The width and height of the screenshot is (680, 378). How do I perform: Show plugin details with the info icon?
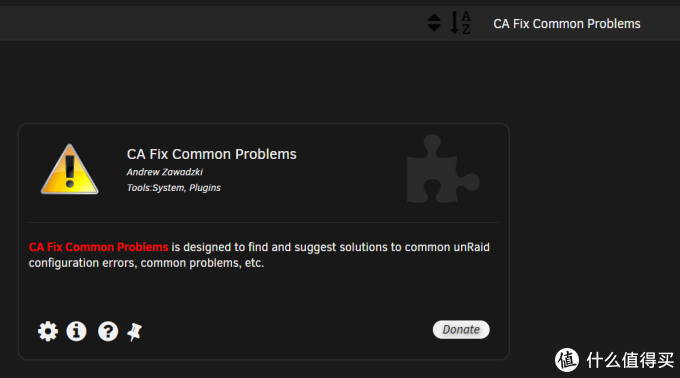coord(76,332)
